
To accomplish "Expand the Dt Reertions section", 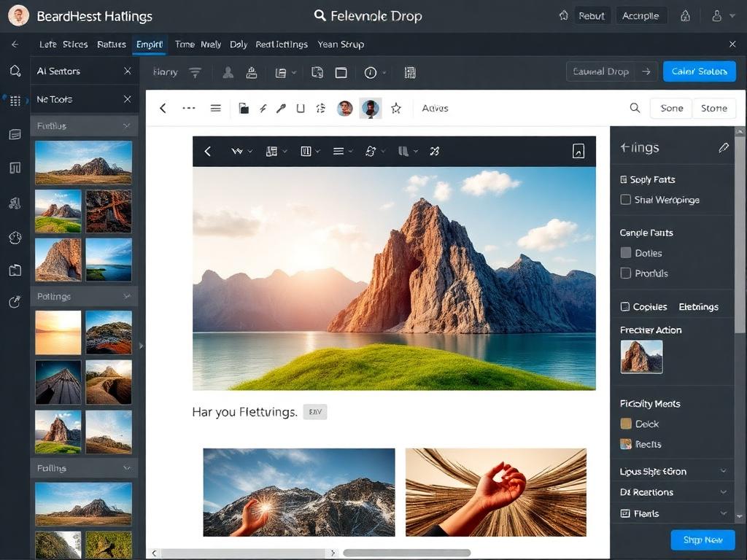I will 723,492.
